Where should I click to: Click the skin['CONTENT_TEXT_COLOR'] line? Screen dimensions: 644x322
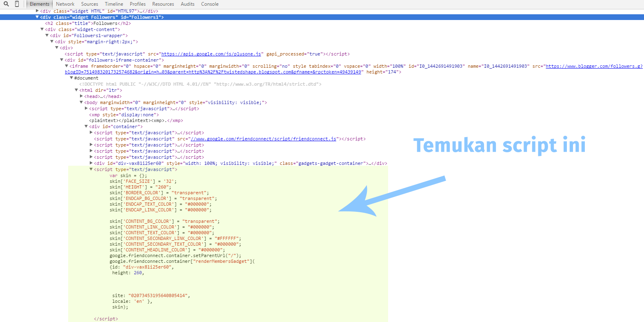pos(162,233)
